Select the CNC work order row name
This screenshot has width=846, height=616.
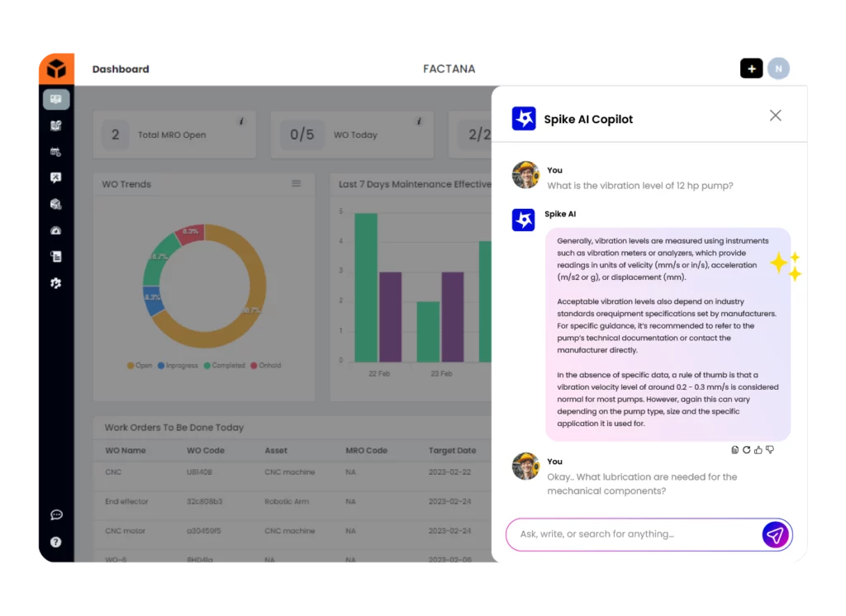(113, 472)
